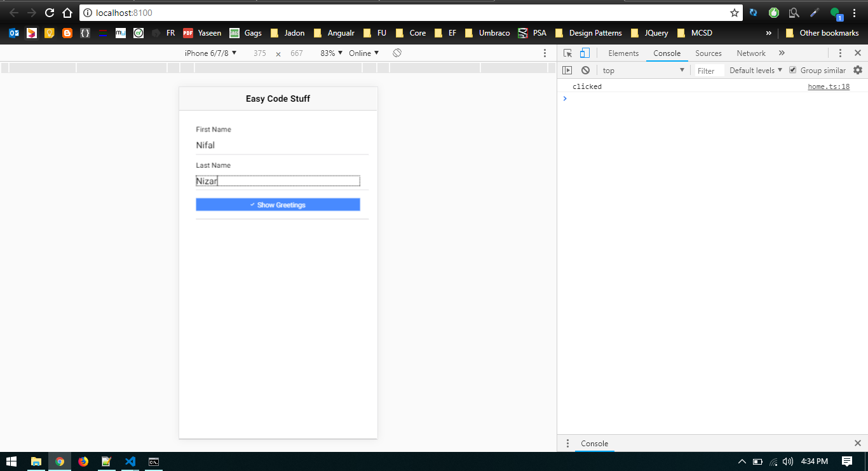Viewport: 868px width, 471px height.
Task: Toggle the device toolbar off
Action: pos(585,53)
